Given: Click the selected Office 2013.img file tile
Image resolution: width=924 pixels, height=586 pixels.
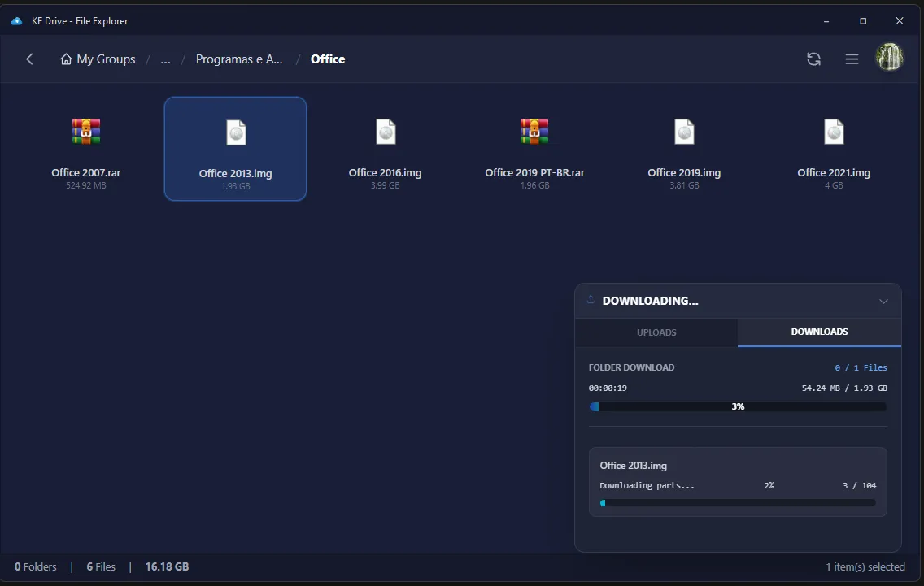Looking at the screenshot, I should click(235, 149).
